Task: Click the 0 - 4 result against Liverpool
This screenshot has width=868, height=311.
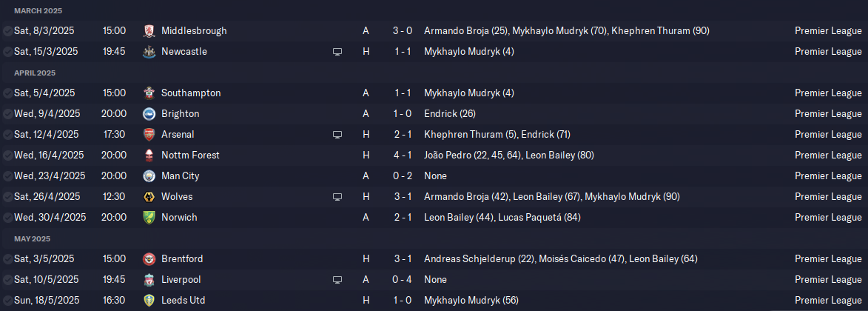Action: [x=397, y=280]
